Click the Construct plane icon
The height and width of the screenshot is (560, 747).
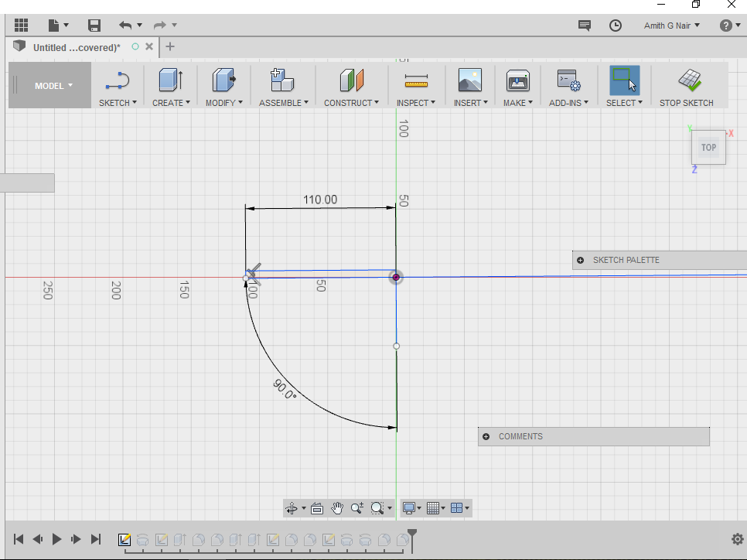[351, 80]
